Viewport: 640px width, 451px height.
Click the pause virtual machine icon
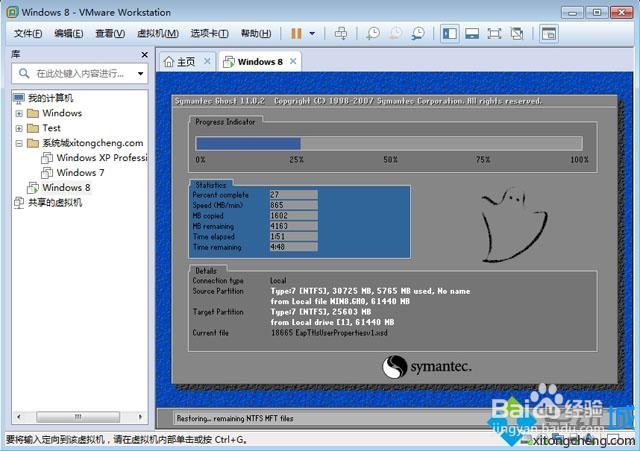click(296, 33)
